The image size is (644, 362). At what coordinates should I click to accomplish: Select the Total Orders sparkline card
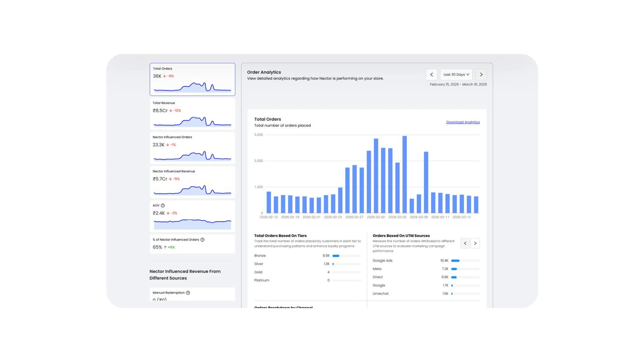(x=192, y=79)
